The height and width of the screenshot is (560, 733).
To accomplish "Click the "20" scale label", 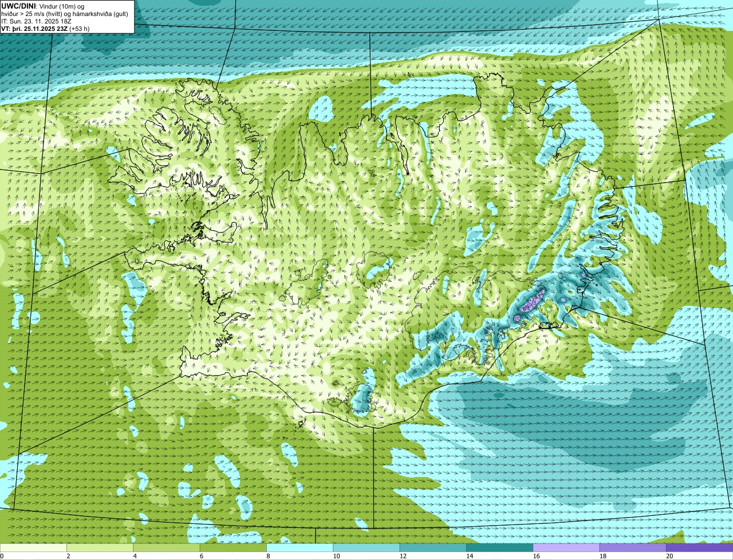I will coord(669,556).
